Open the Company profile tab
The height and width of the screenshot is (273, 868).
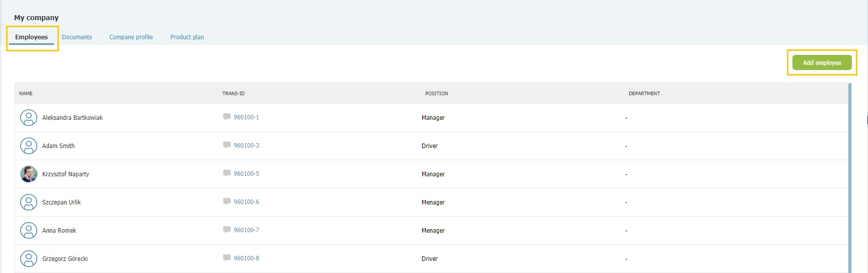click(131, 37)
